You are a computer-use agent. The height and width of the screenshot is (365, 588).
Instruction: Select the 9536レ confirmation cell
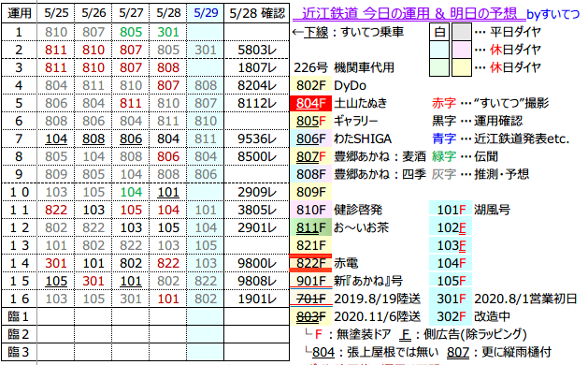[257, 139]
